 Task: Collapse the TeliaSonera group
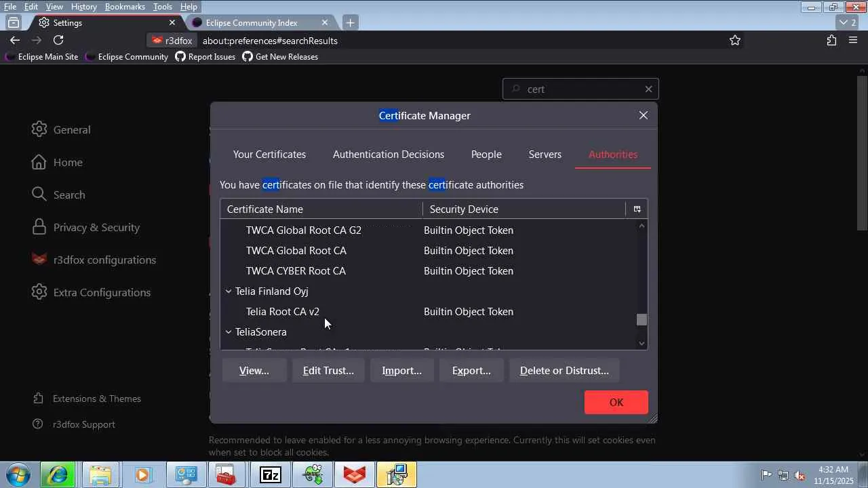click(229, 332)
